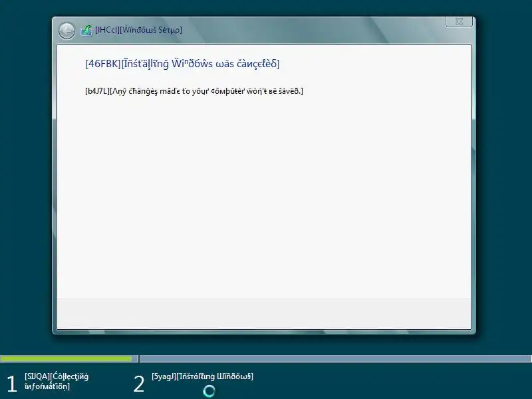Click the Windows Setup title bar icon
532x399 pixels.
coord(86,31)
